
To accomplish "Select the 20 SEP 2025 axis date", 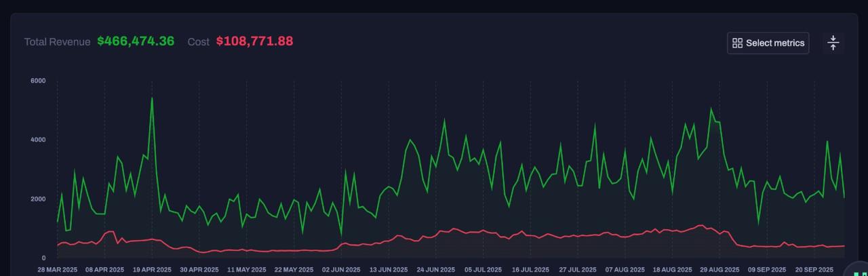I will (814, 269).
